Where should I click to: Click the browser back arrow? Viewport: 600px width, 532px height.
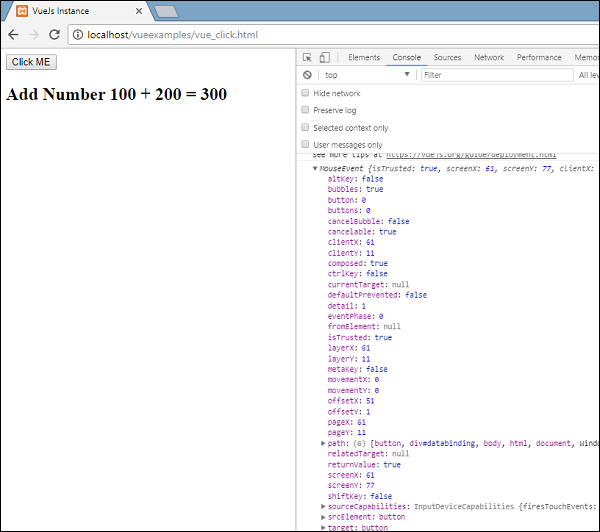click(13, 34)
